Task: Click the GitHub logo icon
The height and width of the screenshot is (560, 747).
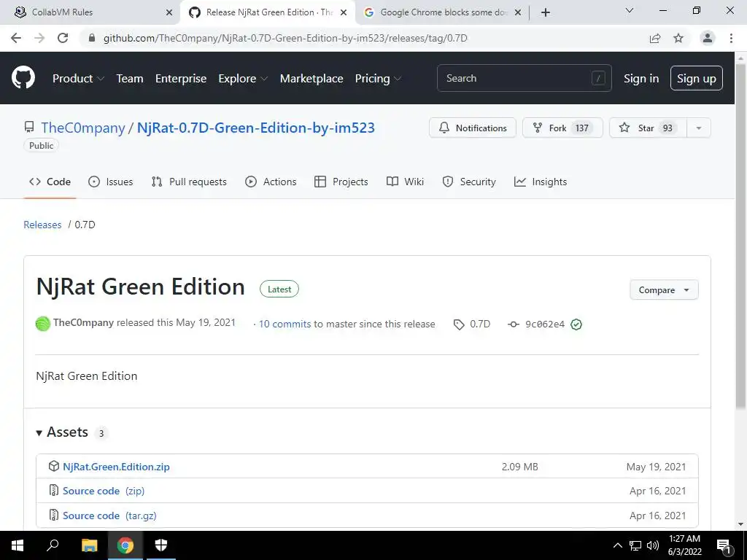Action: coord(23,77)
